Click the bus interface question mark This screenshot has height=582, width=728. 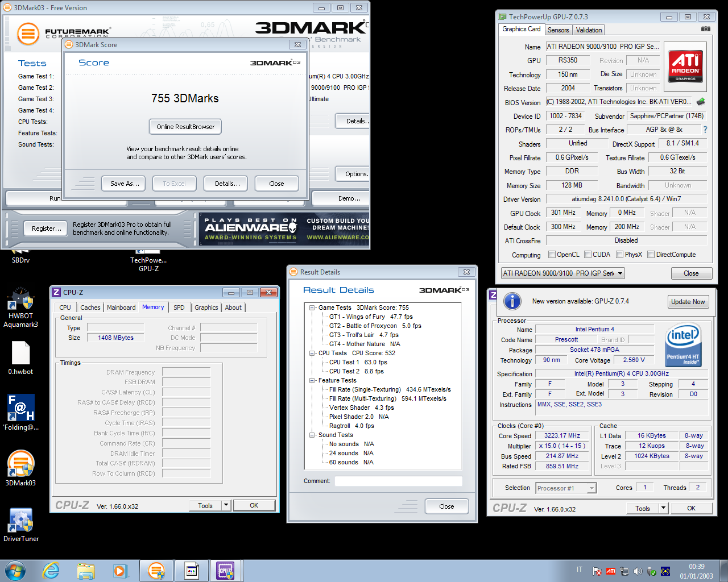pyautogui.click(x=705, y=130)
